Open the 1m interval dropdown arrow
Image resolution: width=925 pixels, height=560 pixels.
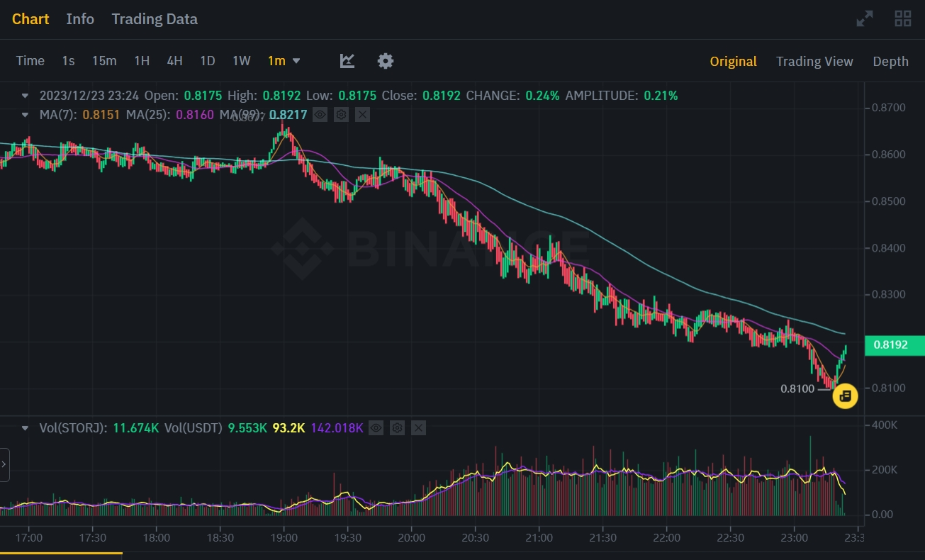[296, 61]
